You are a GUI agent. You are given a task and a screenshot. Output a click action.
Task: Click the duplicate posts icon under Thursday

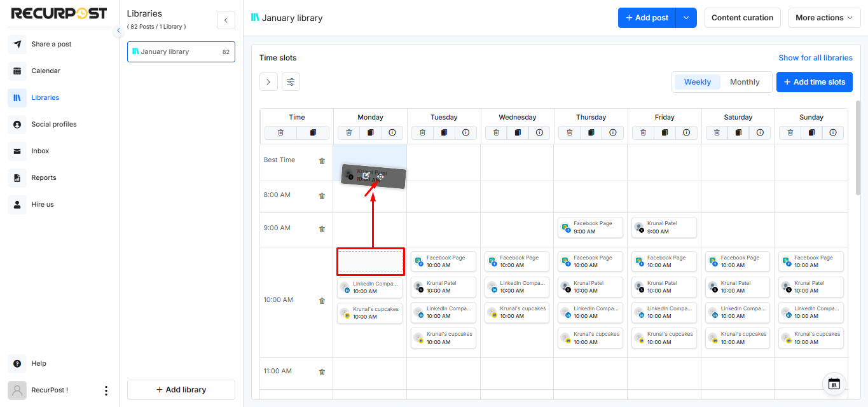[x=591, y=132]
